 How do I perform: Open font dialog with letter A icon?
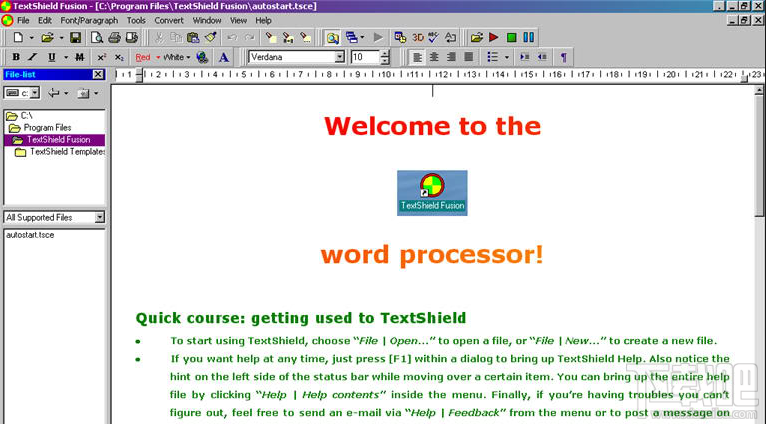click(x=224, y=57)
